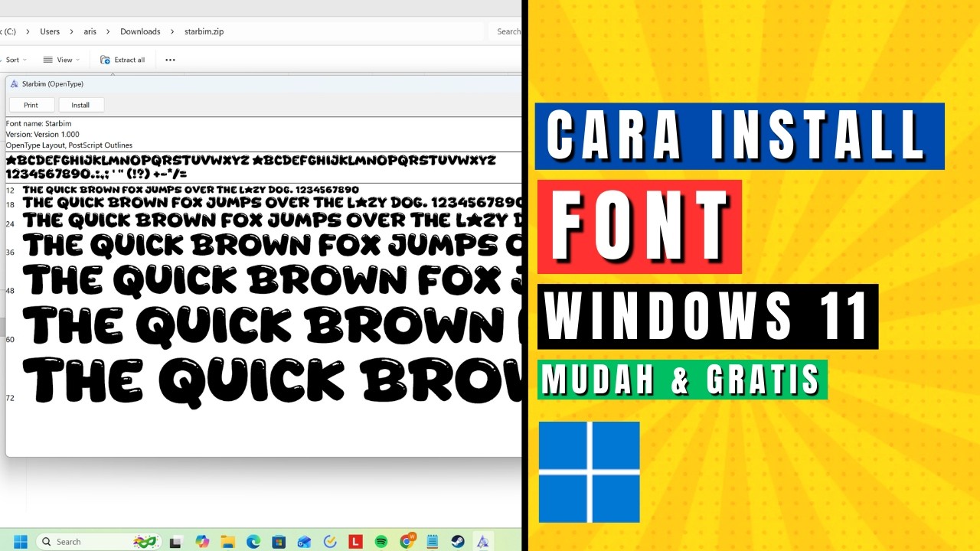980x551 pixels.
Task: Open Outlook from the taskbar
Action: pos(304,541)
